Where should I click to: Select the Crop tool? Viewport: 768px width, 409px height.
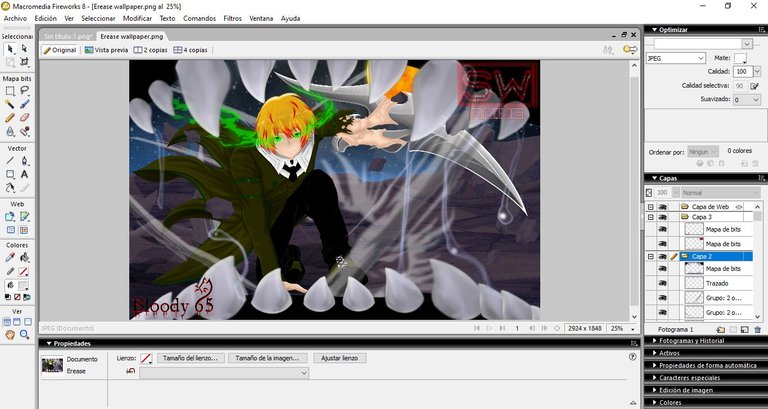24,62
